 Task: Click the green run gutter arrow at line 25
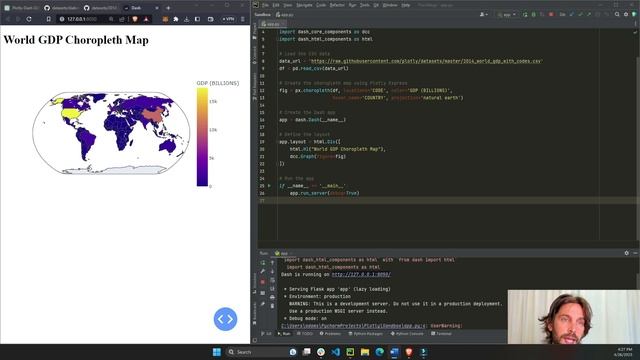(x=269, y=186)
